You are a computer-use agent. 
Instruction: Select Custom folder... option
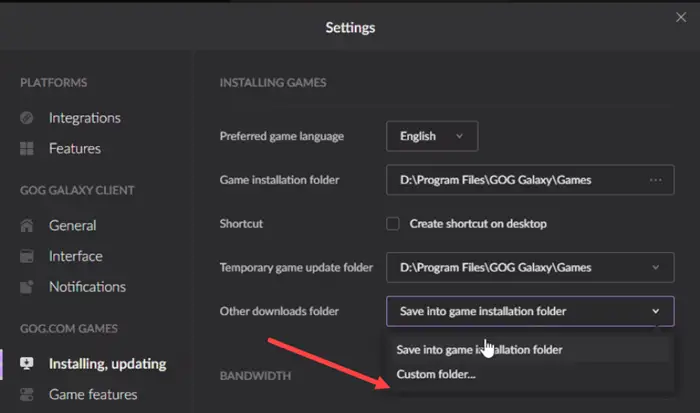click(x=436, y=375)
